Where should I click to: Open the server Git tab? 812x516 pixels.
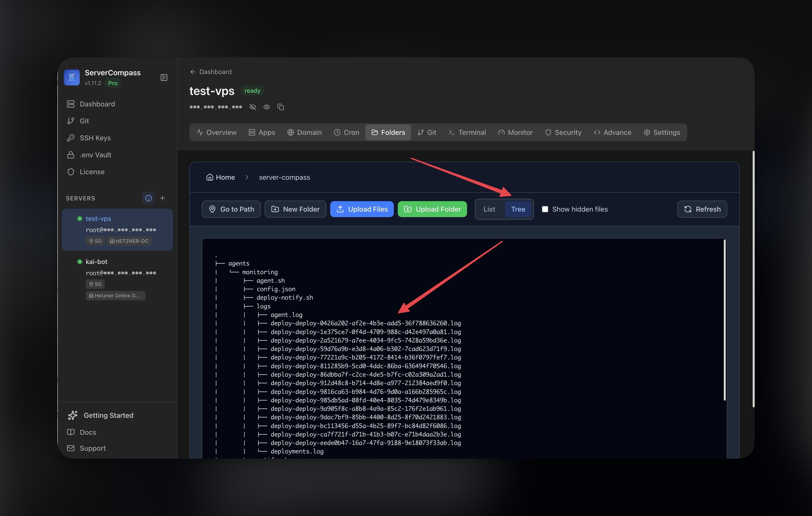click(x=427, y=133)
